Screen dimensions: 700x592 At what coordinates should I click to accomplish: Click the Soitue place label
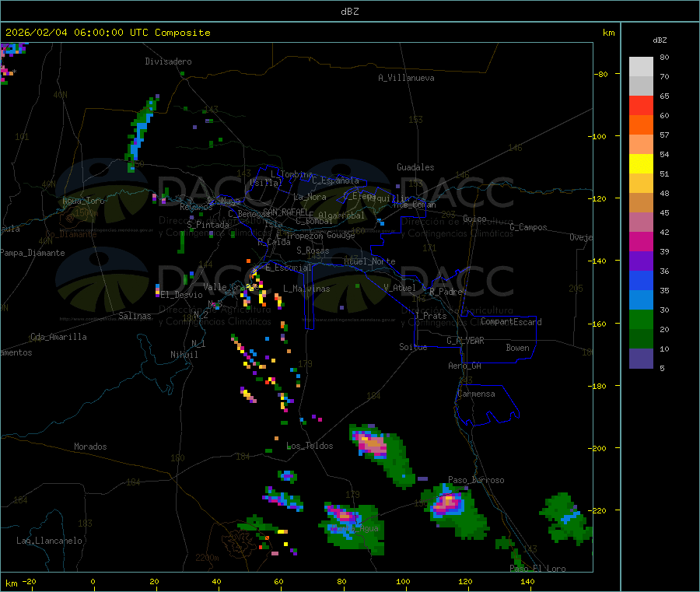coord(413,347)
